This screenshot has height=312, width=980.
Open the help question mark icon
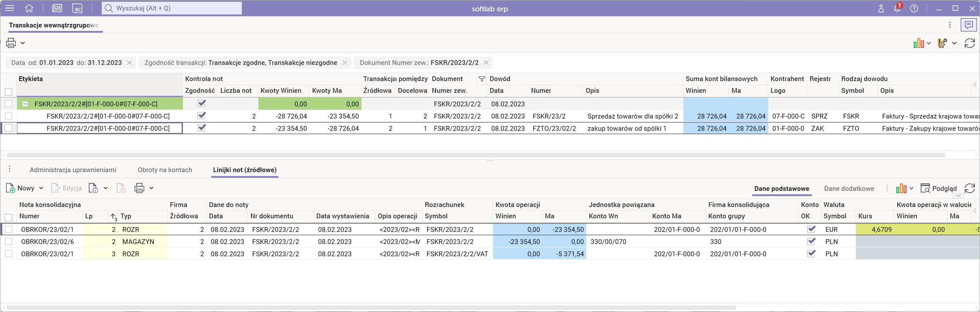(x=914, y=8)
